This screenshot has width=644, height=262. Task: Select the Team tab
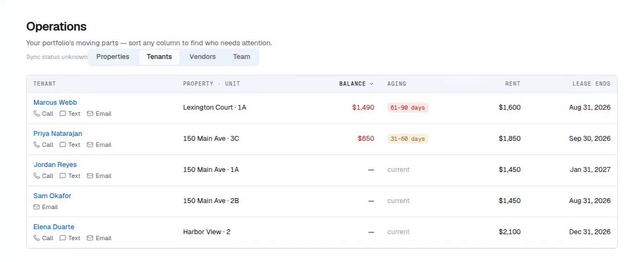241,57
